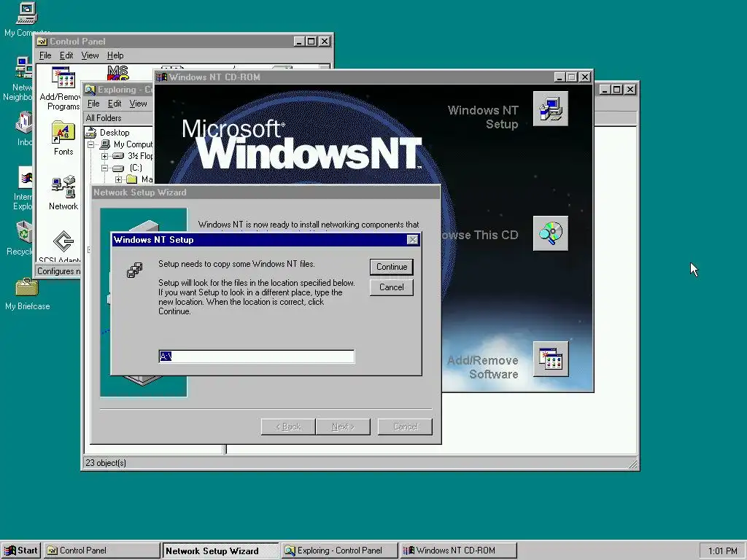Minimize the Control Panel window
This screenshot has height=560, width=747.
298,42
